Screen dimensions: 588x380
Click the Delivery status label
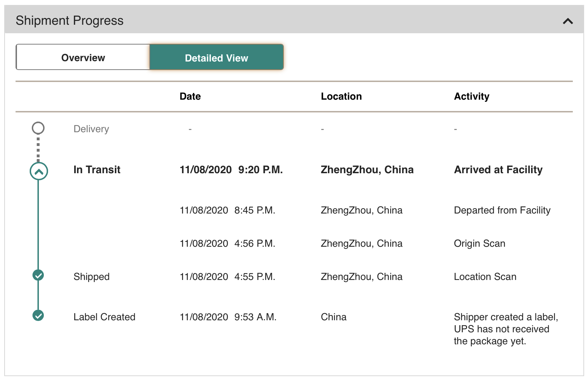(x=91, y=129)
